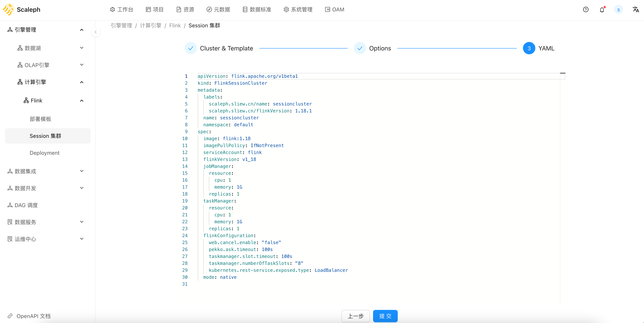Image resolution: width=644 pixels, height=323 pixels.
Task: Click the Cluster & Template step
Action: point(219,48)
